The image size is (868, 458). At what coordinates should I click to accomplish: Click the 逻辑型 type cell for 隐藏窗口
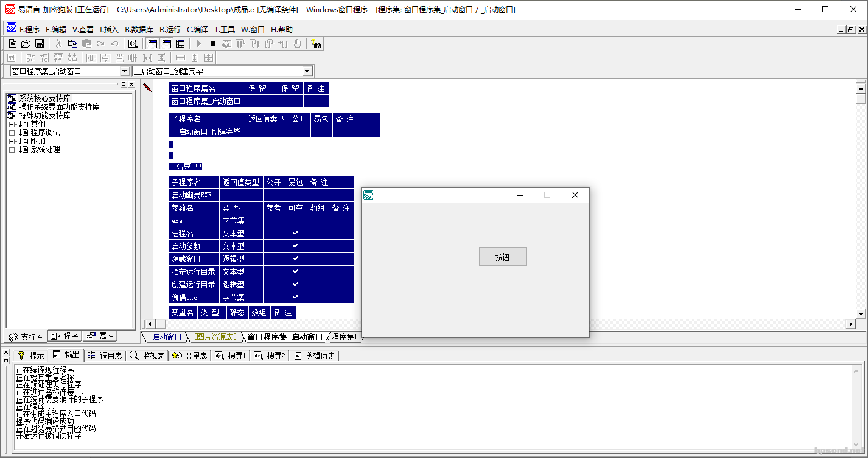coord(241,259)
